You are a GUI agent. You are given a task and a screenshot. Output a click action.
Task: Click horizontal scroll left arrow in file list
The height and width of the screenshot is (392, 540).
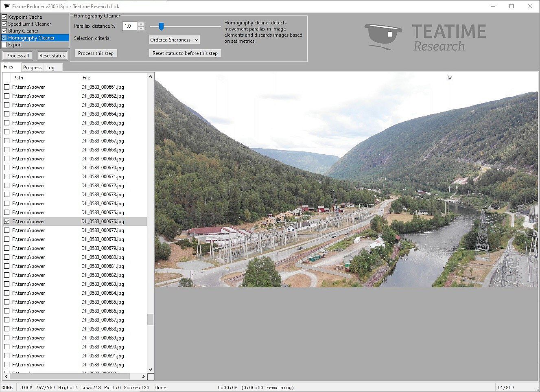[x=6, y=377]
